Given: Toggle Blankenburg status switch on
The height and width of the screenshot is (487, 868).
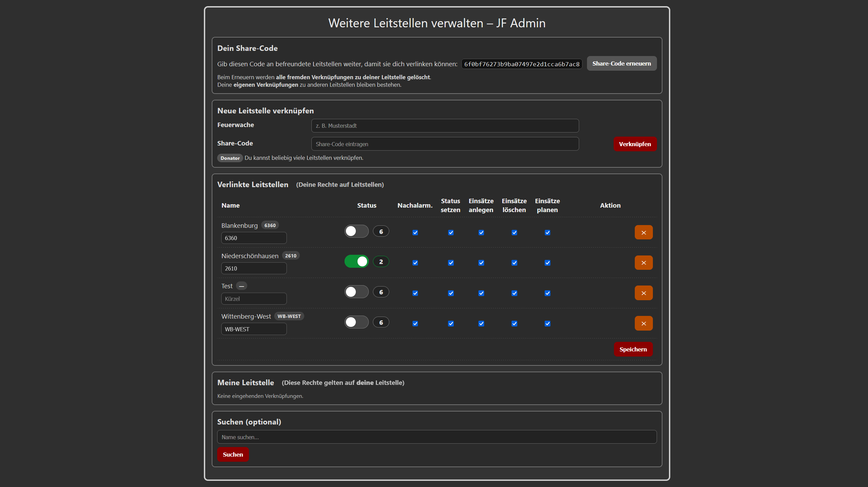Looking at the screenshot, I should click(356, 231).
